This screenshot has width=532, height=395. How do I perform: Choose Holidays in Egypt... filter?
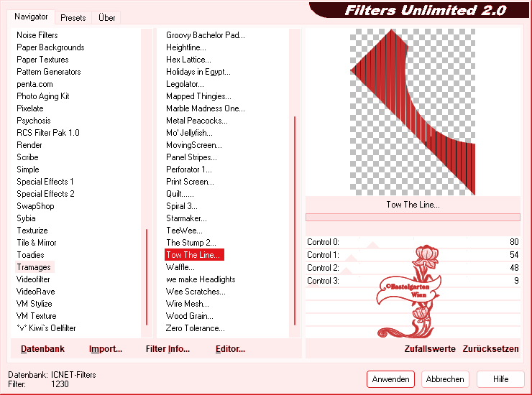click(x=198, y=72)
